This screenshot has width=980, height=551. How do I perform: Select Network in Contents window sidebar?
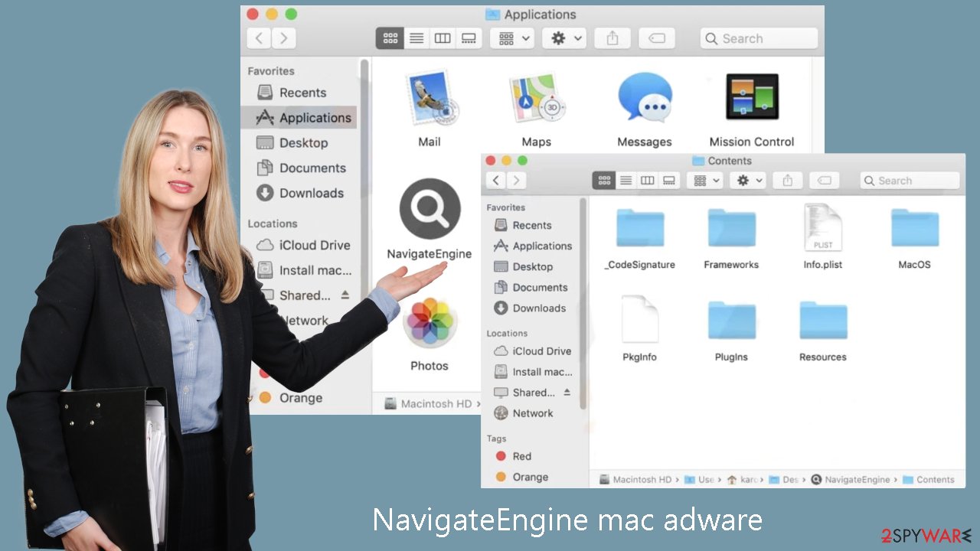pyautogui.click(x=533, y=413)
